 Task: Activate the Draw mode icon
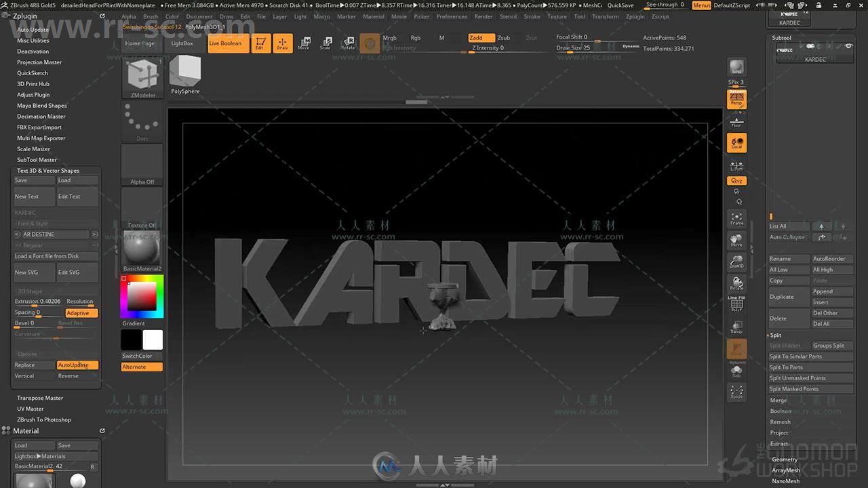tap(283, 43)
